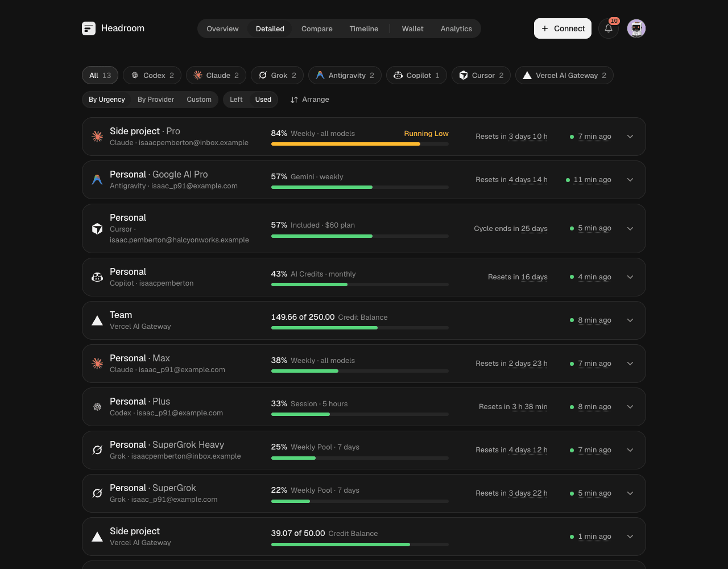Screen dimensions: 728x569
Task: Filter by Vercel AI Gateway chip
Action: click(x=564, y=75)
